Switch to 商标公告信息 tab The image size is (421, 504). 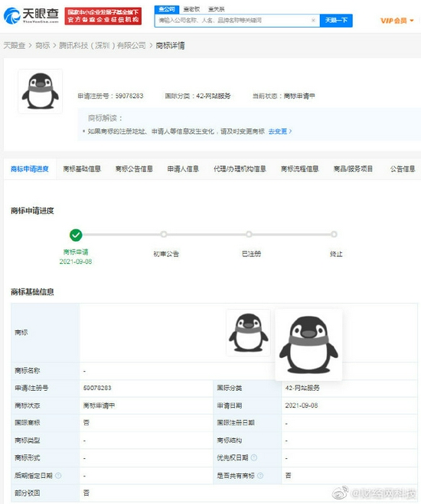pyautogui.click(x=134, y=169)
